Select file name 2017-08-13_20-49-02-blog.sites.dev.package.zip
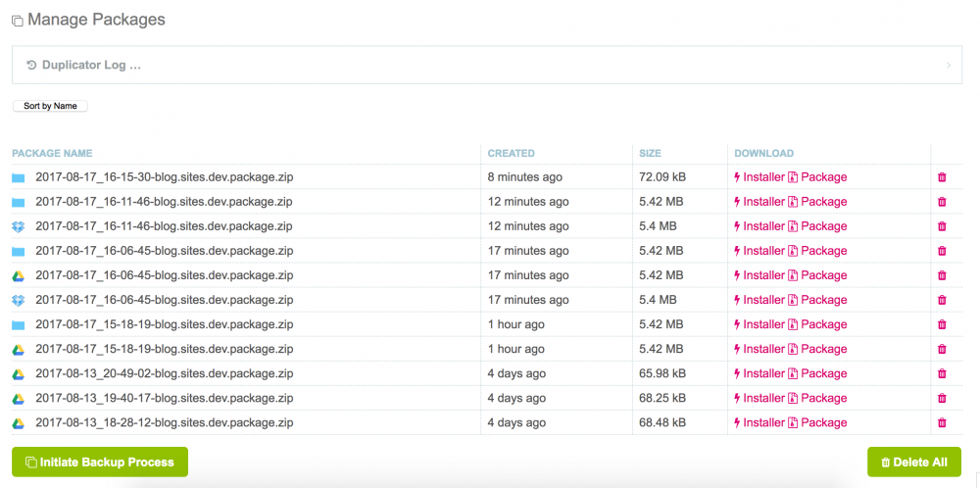This screenshot has height=488, width=980. click(x=165, y=373)
